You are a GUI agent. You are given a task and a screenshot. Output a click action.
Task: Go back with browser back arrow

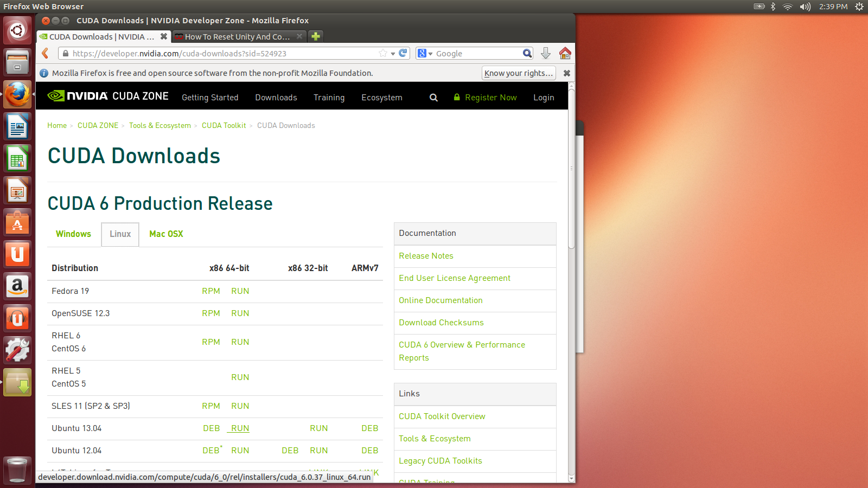pos(46,53)
